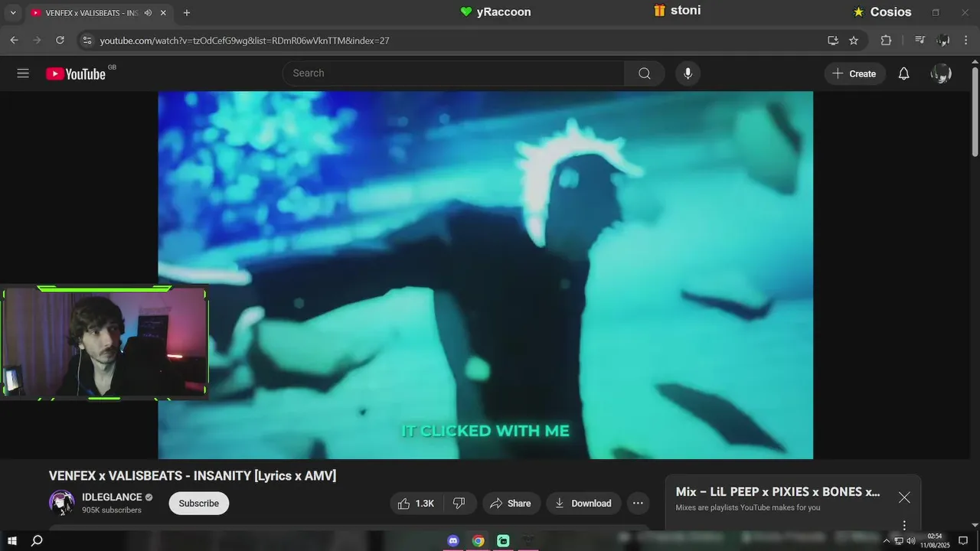Open Chrome profile avatar
The height and width of the screenshot is (551, 980).
pos(943,40)
